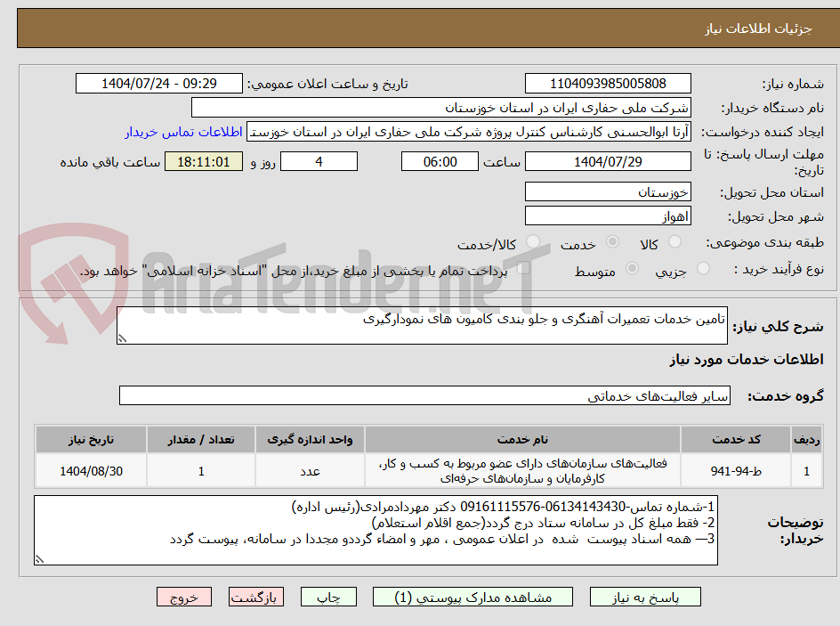Viewport: 840px width, 626px height.
Task: Click the جزئیات اطلاعات نیاز title bar
Action: [x=420, y=27]
